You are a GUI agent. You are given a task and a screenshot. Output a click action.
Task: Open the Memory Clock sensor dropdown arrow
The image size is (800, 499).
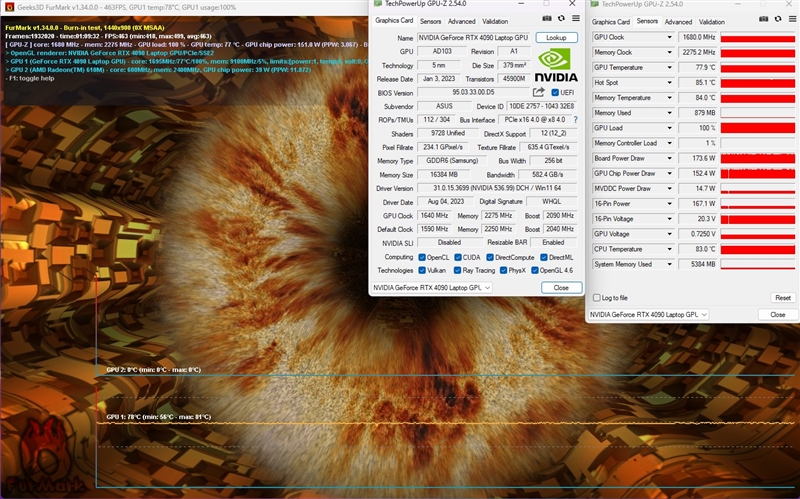[x=669, y=52]
